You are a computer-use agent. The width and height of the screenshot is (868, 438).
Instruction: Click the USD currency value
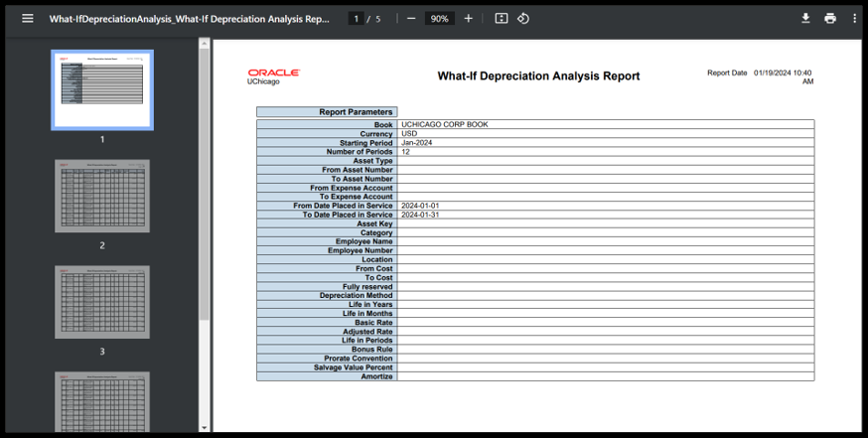[409, 133]
